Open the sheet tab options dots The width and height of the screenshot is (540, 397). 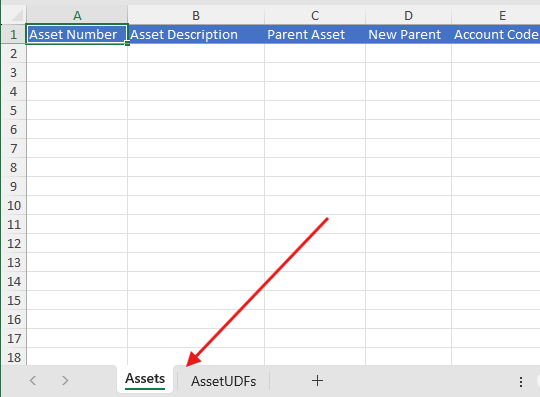pos(521,382)
